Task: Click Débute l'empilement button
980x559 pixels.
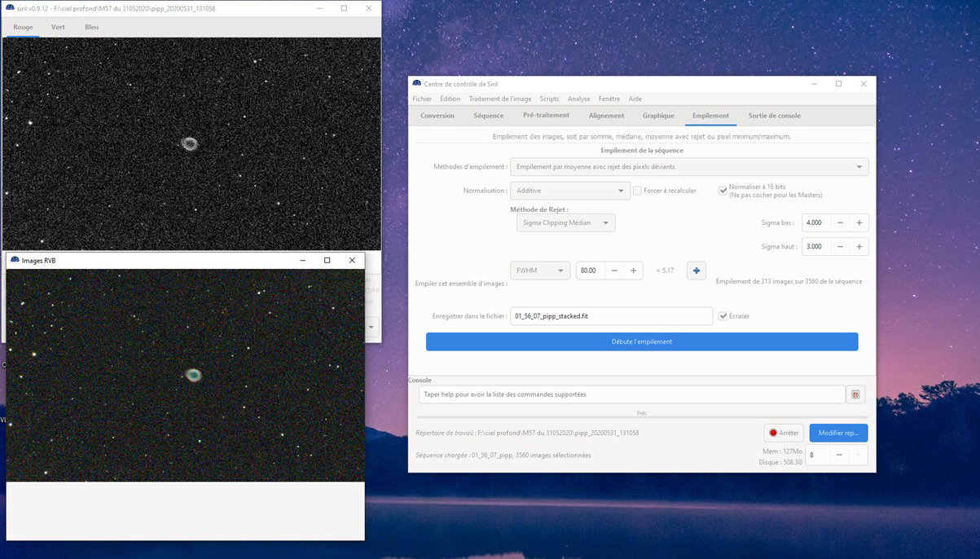Action: [642, 341]
